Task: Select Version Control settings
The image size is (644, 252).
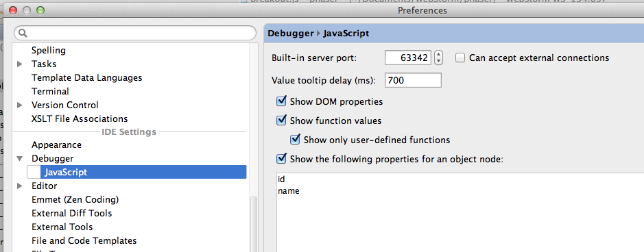Action: [65, 105]
